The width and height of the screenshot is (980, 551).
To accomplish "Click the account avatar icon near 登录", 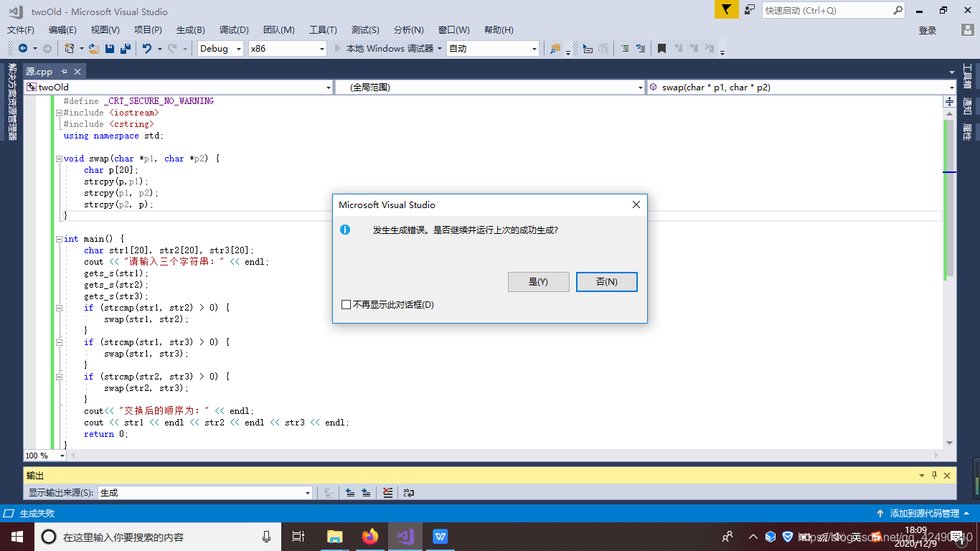I will (x=968, y=30).
